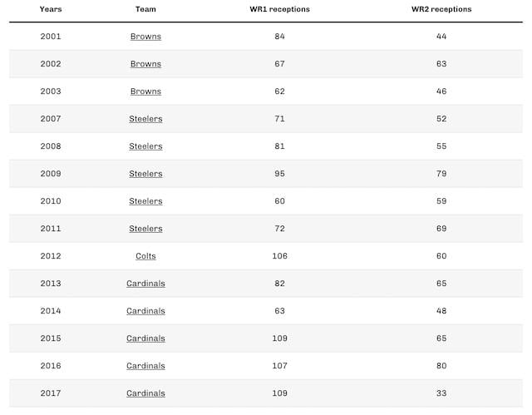Open the Browns link for 2002

[145, 64]
